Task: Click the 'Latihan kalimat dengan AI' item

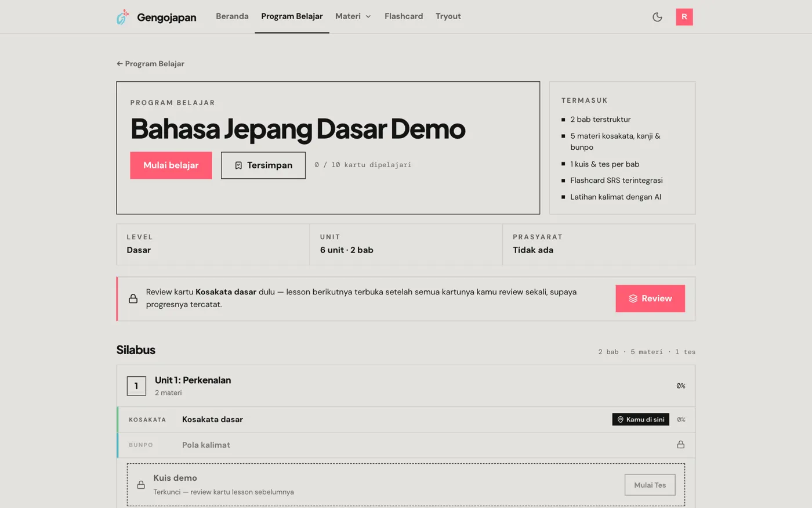Action: pyautogui.click(x=615, y=197)
